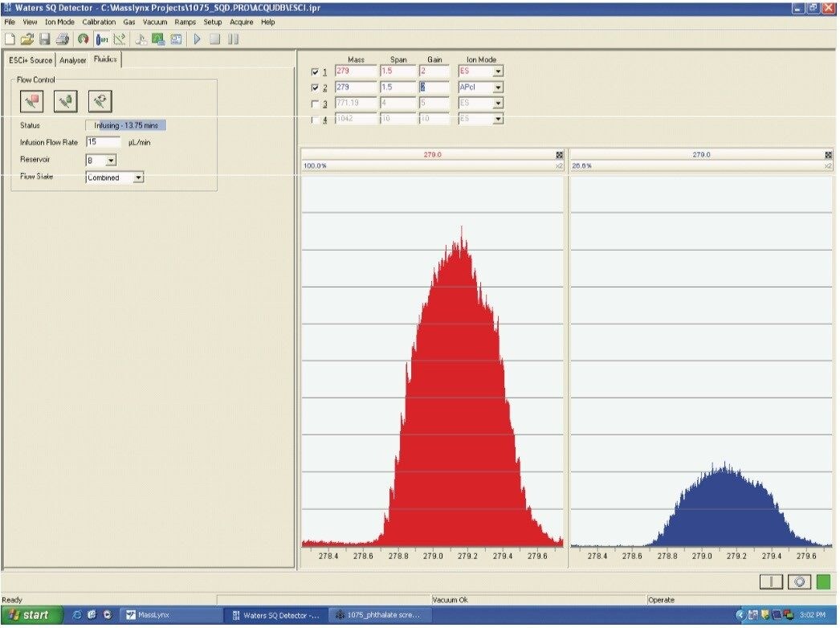Open the Gas menu
This screenshot has height=628, width=840.
tap(129, 22)
